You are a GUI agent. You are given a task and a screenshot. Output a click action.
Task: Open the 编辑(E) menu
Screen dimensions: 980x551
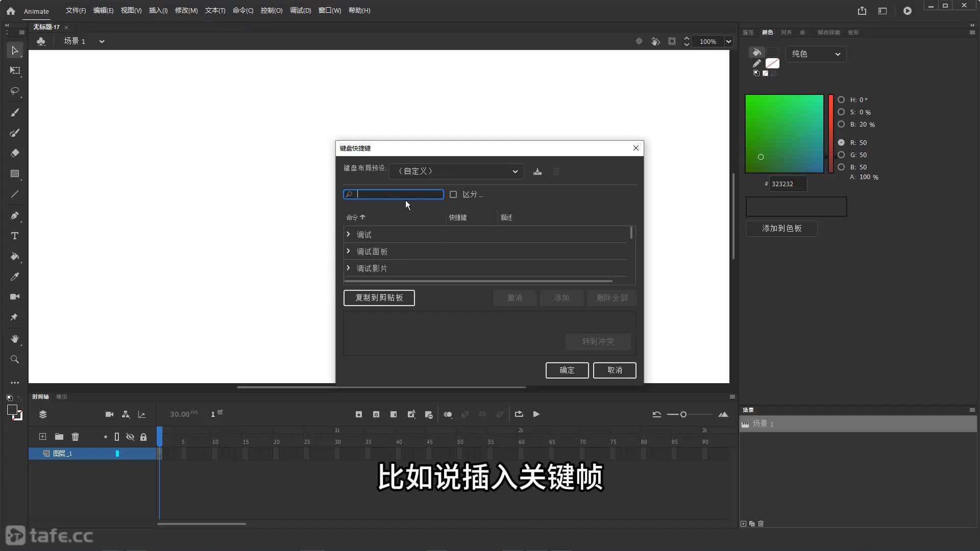pyautogui.click(x=103, y=11)
